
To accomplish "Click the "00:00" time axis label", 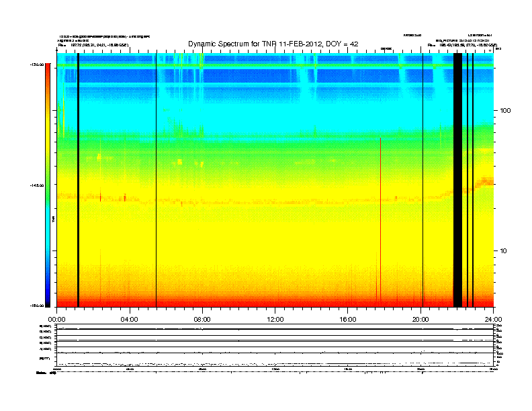I will [56, 320].
